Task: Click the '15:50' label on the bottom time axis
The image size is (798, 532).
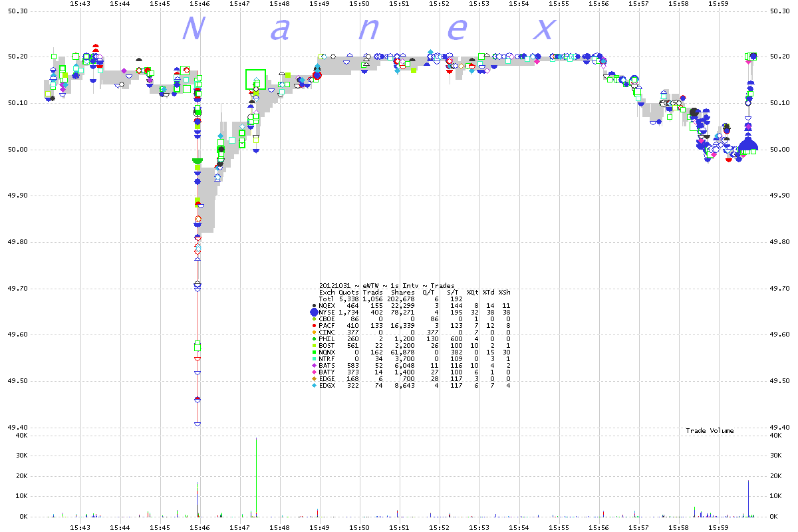Action: pyautogui.click(x=359, y=527)
